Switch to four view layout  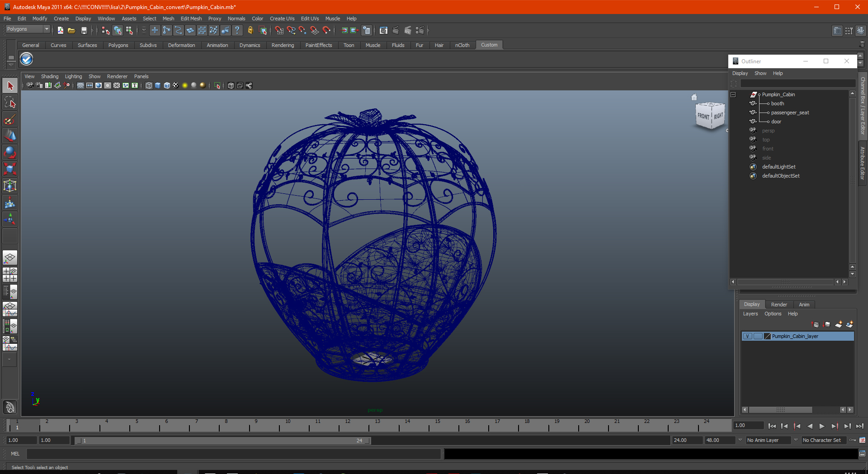(10, 275)
